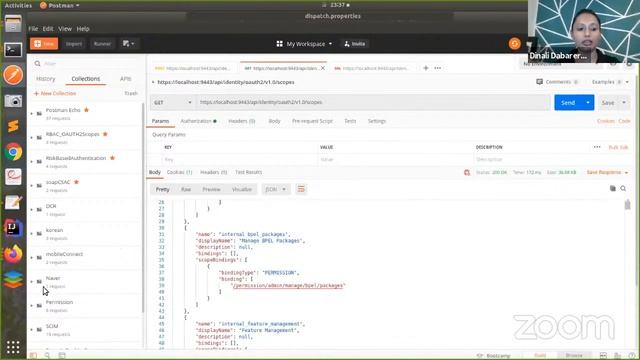The image size is (640, 360).
Task: Toggle favorite star on RBAC_OAUTH2Scopes collection
Action: (x=105, y=134)
